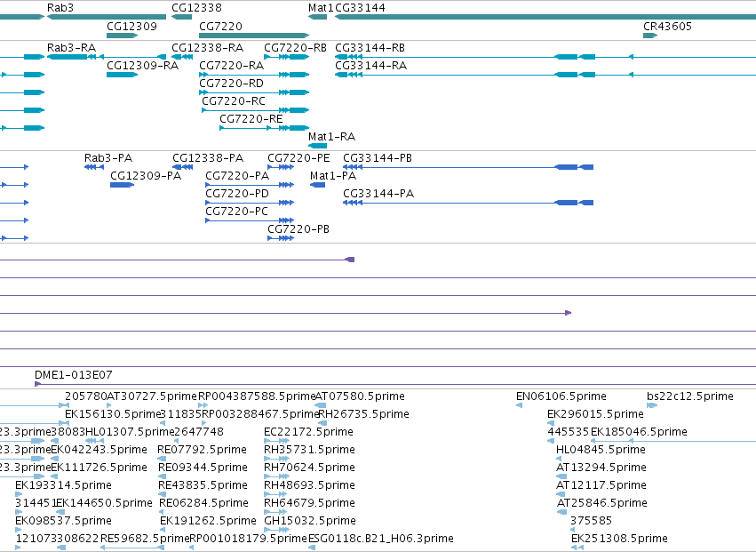Image resolution: width=756 pixels, height=552 pixels.
Task: Select the RH70624.5prime EST label
Action: point(309,467)
